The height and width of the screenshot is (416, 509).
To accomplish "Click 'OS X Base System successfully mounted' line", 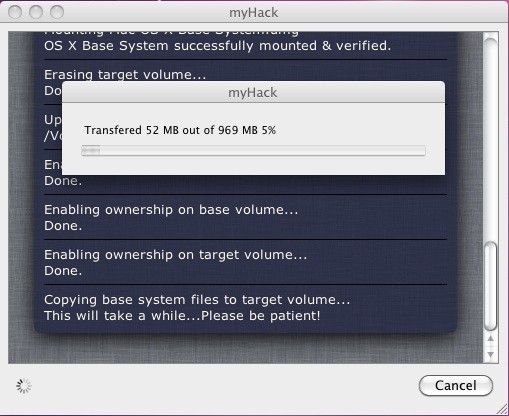I will click(217, 46).
